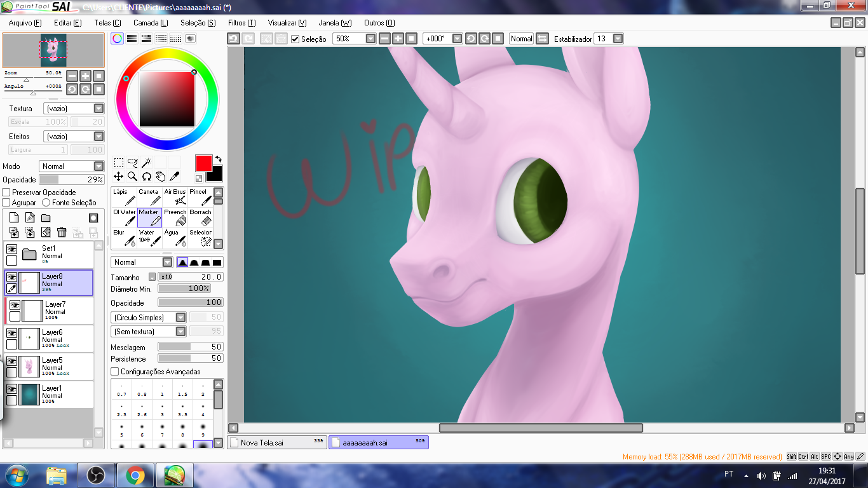Choose the magic wand tool

coord(147,163)
